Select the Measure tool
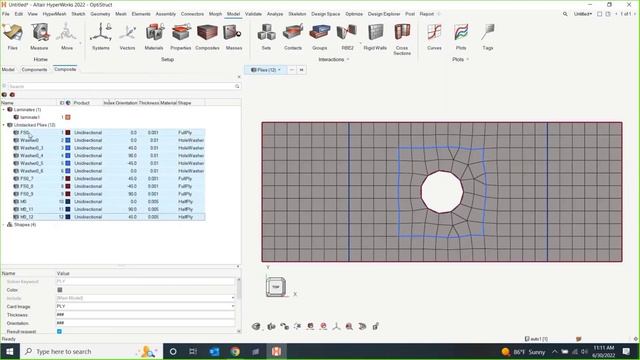The height and width of the screenshot is (360, 640). (39, 37)
